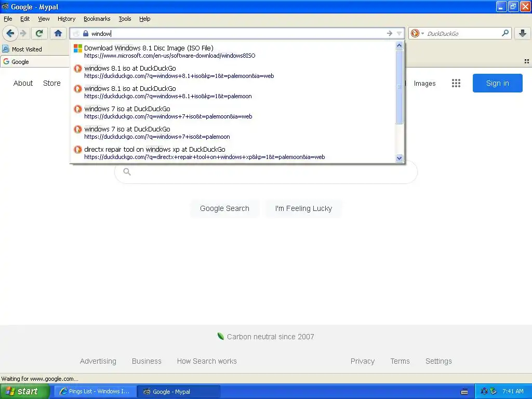Select directx repair tool suggestion
532x399 pixels.
pyautogui.click(x=233, y=153)
